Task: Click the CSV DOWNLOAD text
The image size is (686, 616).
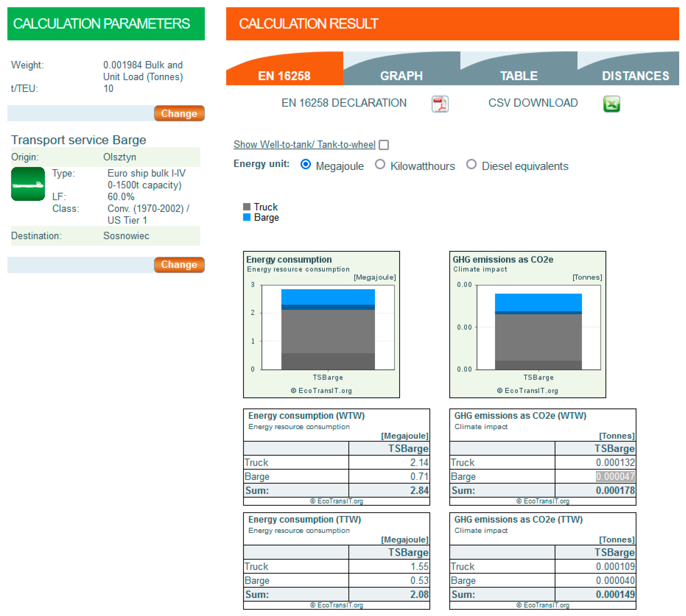Action: click(x=533, y=103)
